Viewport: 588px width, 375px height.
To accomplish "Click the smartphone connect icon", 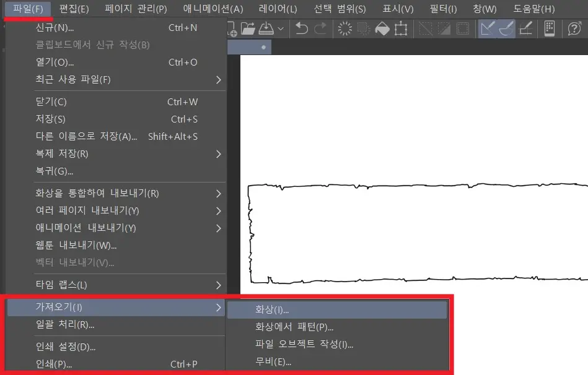I will click(x=549, y=28).
